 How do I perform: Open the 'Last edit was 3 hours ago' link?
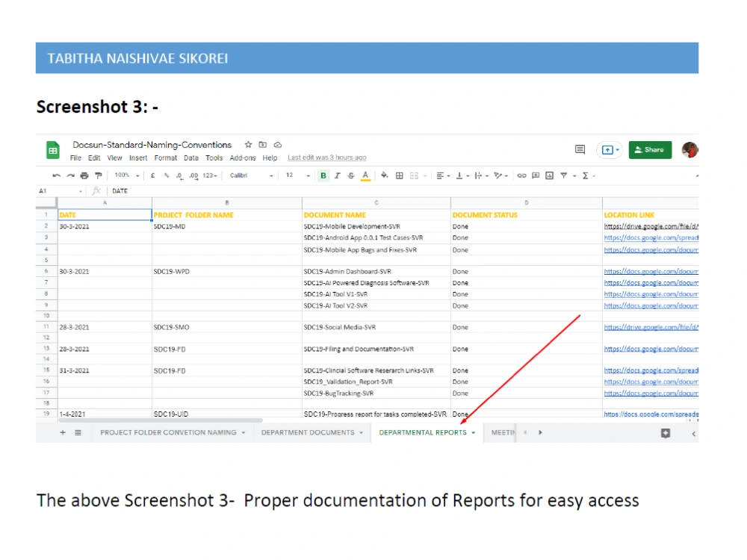(x=327, y=158)
